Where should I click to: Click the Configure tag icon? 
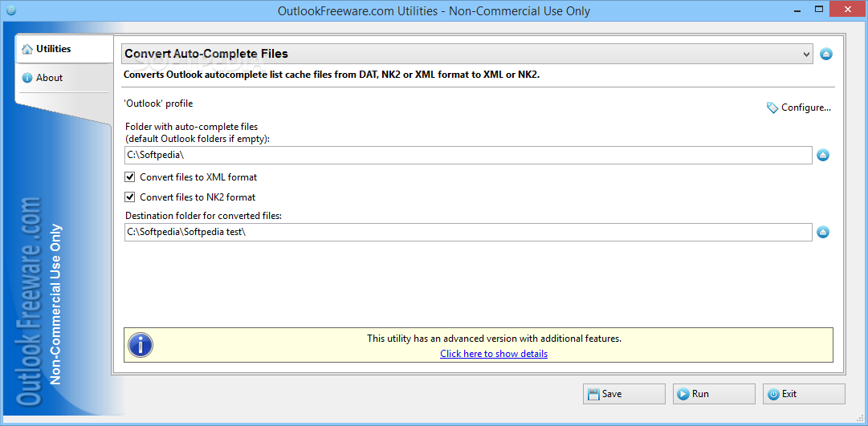[x=772, y=108]
